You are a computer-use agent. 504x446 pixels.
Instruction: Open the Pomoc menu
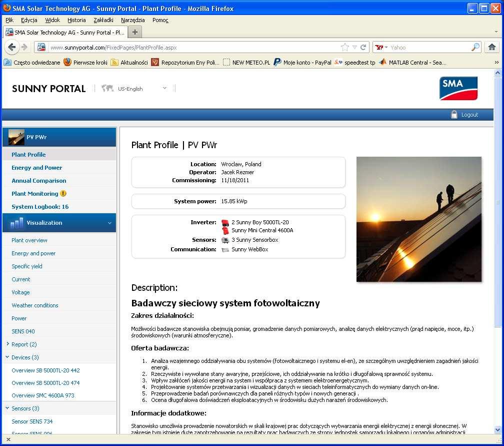[160, 20]
